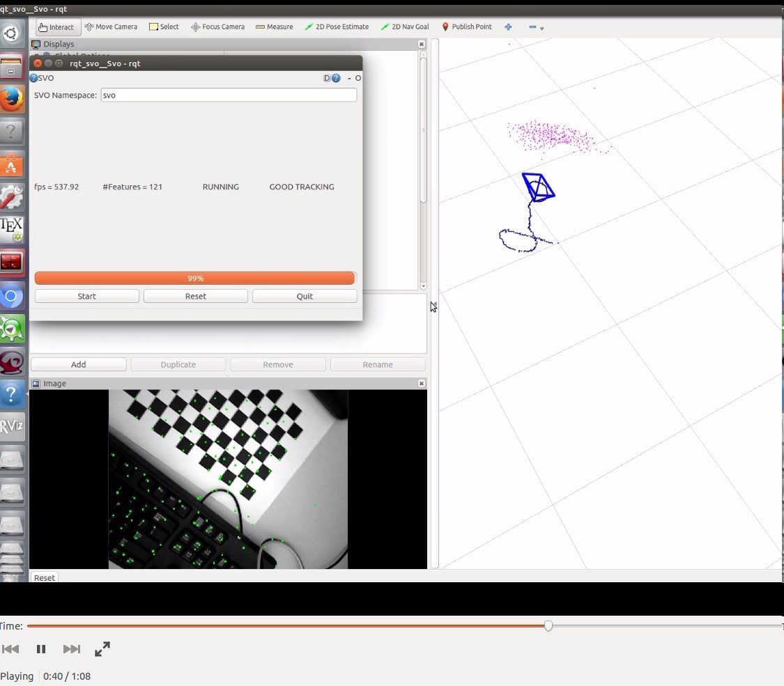Click the blue question icon beside D

tap(336, 78)
